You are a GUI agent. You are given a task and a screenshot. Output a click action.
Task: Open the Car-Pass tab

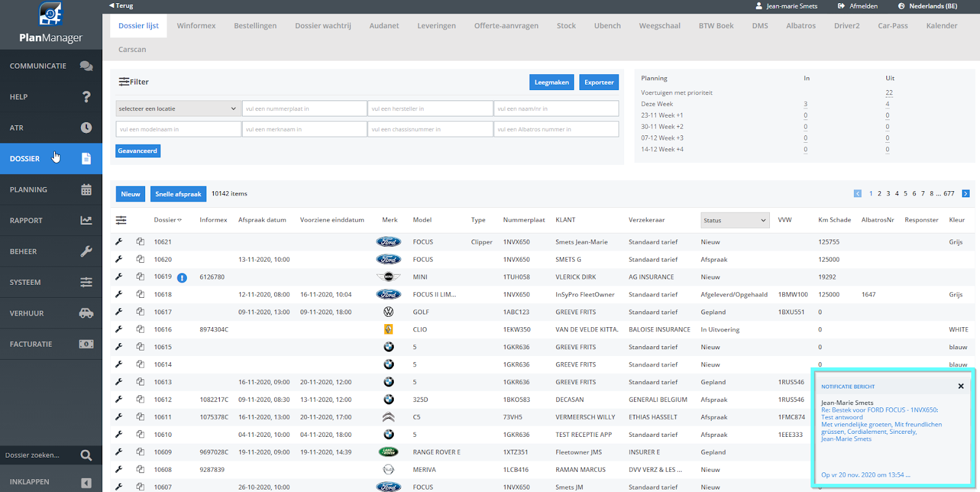click(892, 26)
